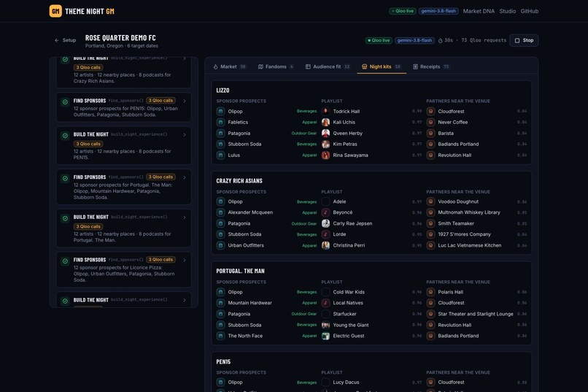Click Mountain Hardwear sponsor icon
Screen dimensions: 588x392
click(220, 303)
